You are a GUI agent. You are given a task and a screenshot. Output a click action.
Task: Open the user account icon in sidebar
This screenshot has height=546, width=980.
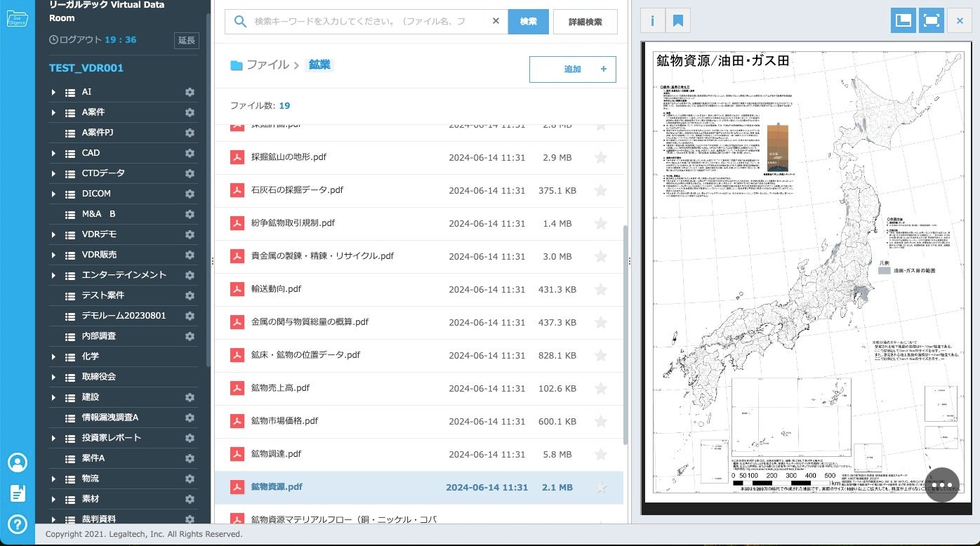(x=18, y=462)
